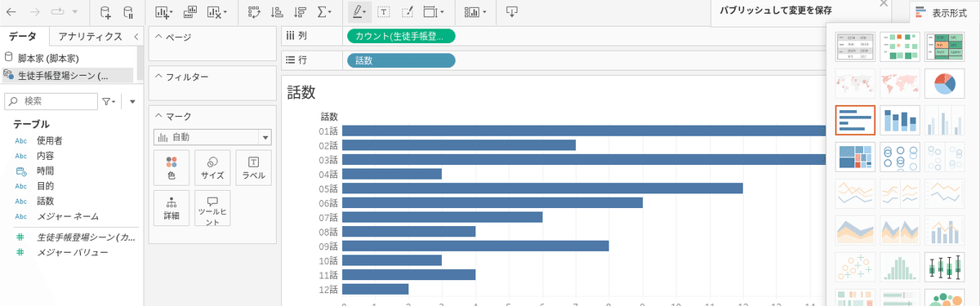Collapse the マーク card
Viewport: 980px width, 306px height.
(x=158, y=117)
